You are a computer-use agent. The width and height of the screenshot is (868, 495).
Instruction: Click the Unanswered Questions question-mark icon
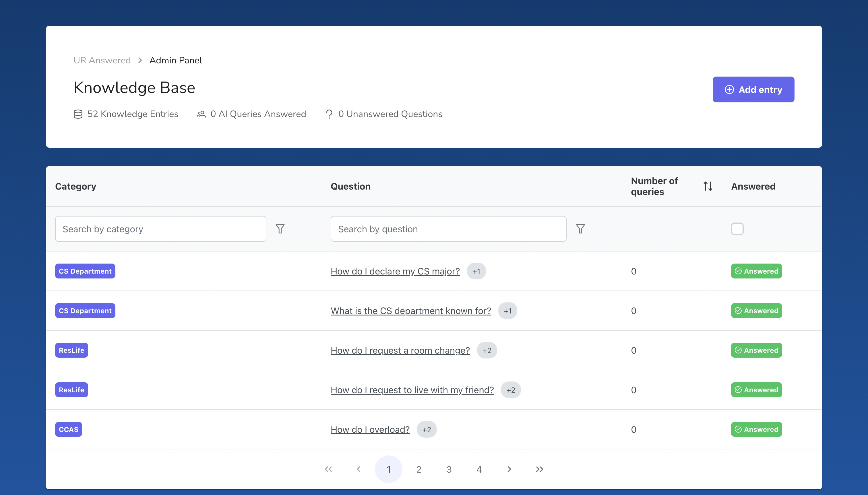[329, 114]
